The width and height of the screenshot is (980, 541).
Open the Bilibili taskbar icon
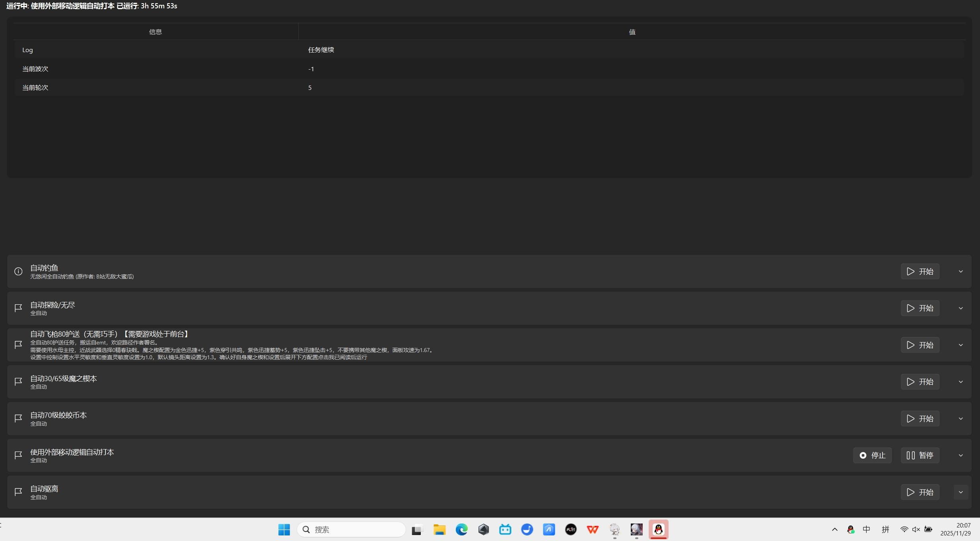tap(505, 529)
